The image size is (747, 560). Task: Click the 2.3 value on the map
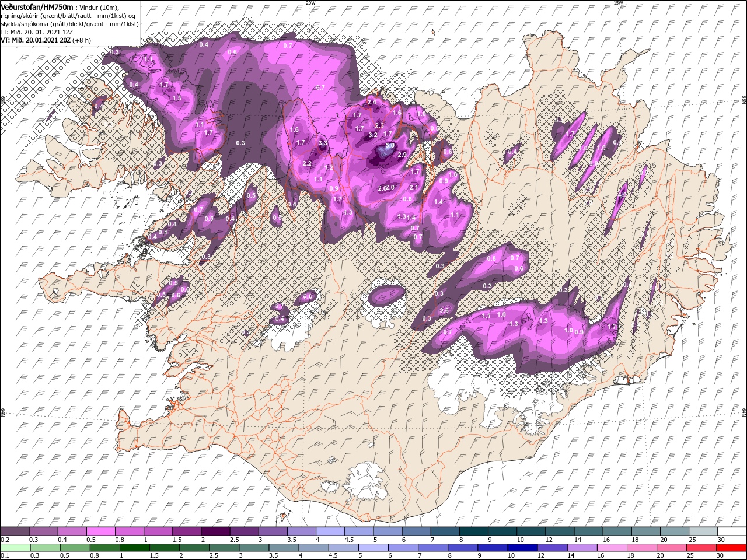pos(379,125)
